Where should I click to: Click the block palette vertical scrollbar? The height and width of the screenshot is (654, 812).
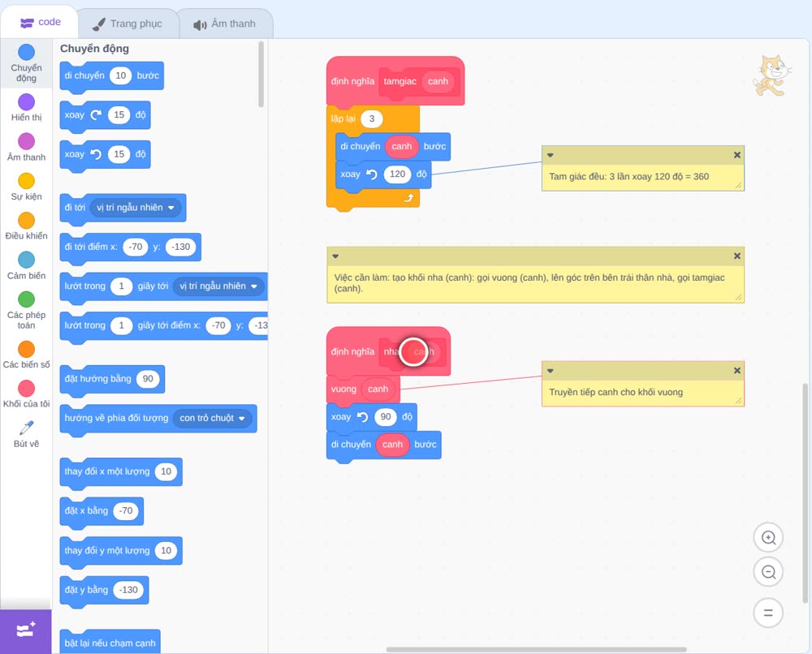261,75
